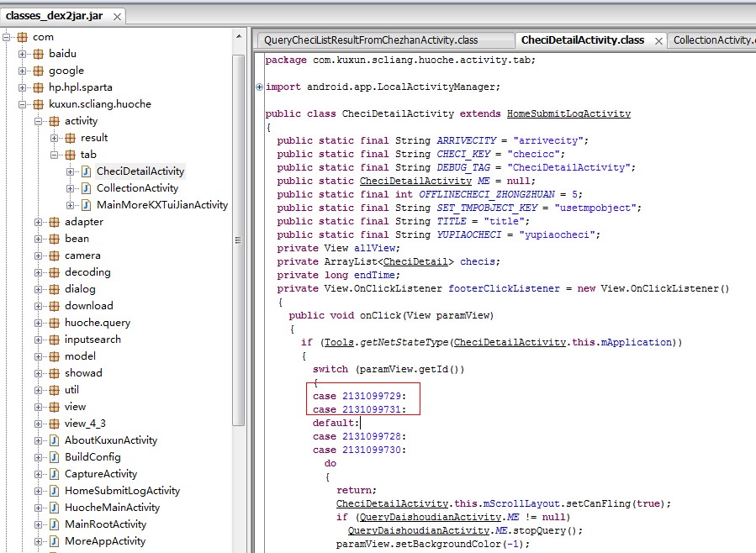Close the CheciDetailActivity.class tab

(658, 40)
